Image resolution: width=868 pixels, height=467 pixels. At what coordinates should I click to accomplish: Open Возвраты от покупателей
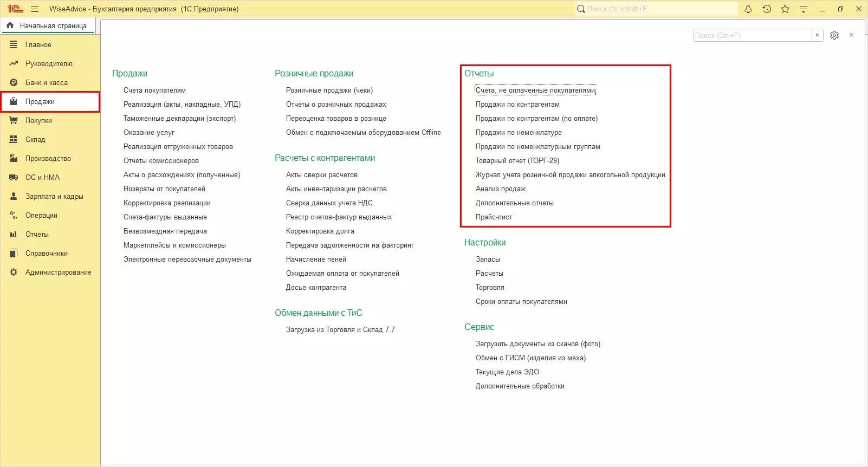click(x=164, y=189)
